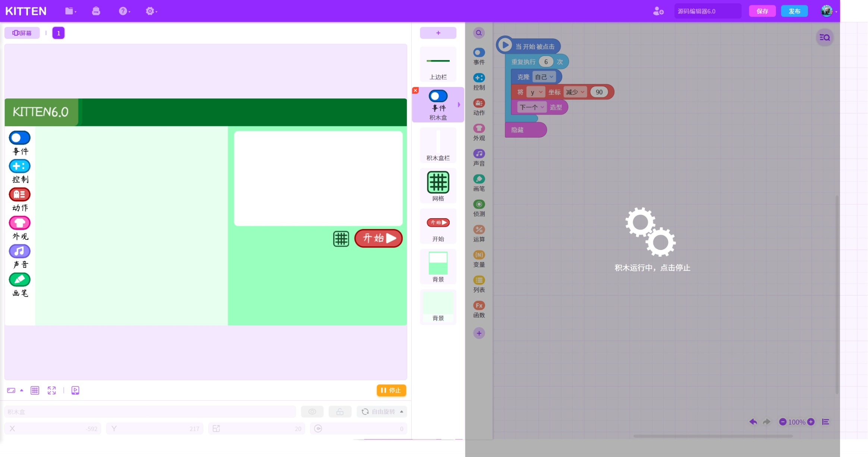
Task: Open the 下一个 costume dropdown
Action: point(532,107)
